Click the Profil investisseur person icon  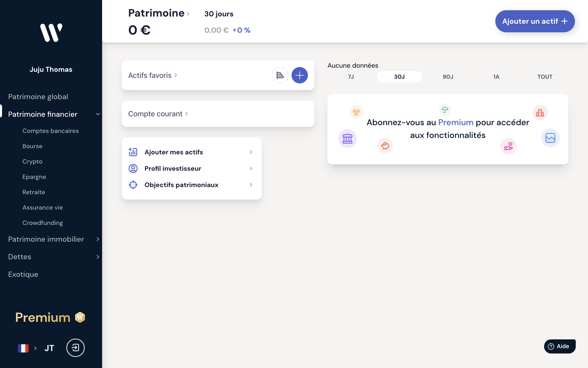133,168
